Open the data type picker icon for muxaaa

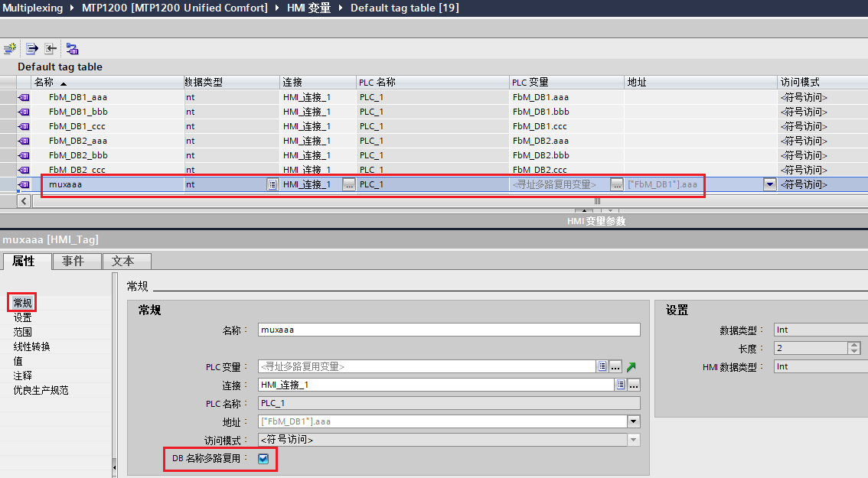coord(273,184)
